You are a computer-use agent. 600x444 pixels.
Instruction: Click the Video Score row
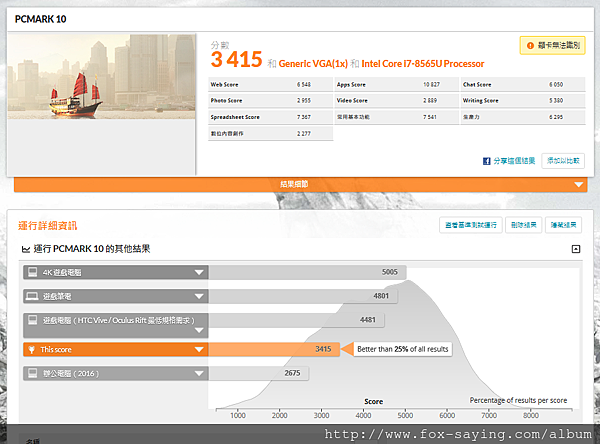(396, 101)
